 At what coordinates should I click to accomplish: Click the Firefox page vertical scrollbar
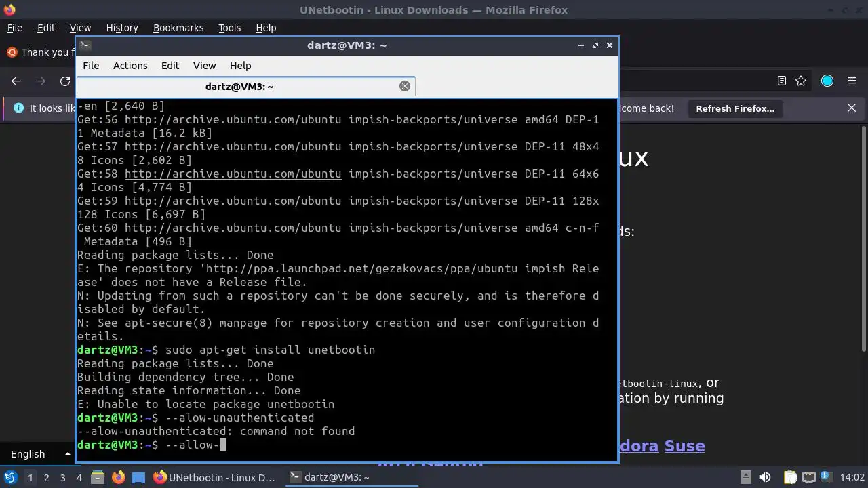pyautogui.click(x=863, y=237)
